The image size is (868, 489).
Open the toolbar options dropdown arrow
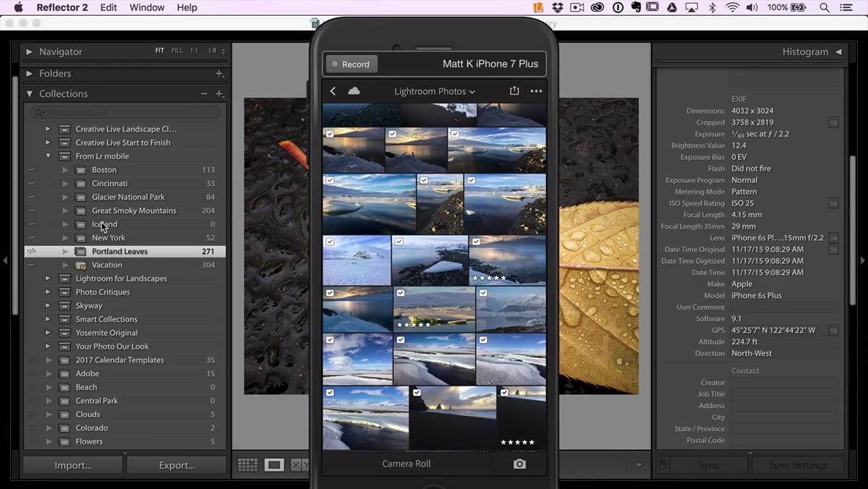(639, 465)
